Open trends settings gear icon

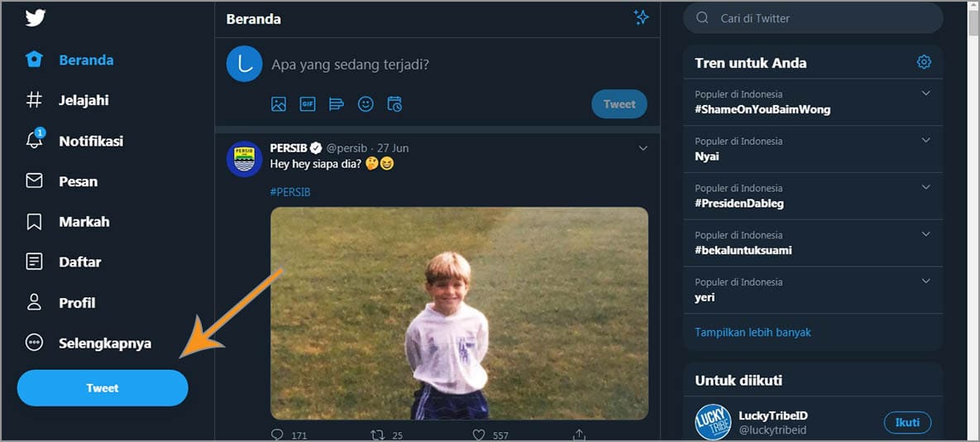[924, 63]
